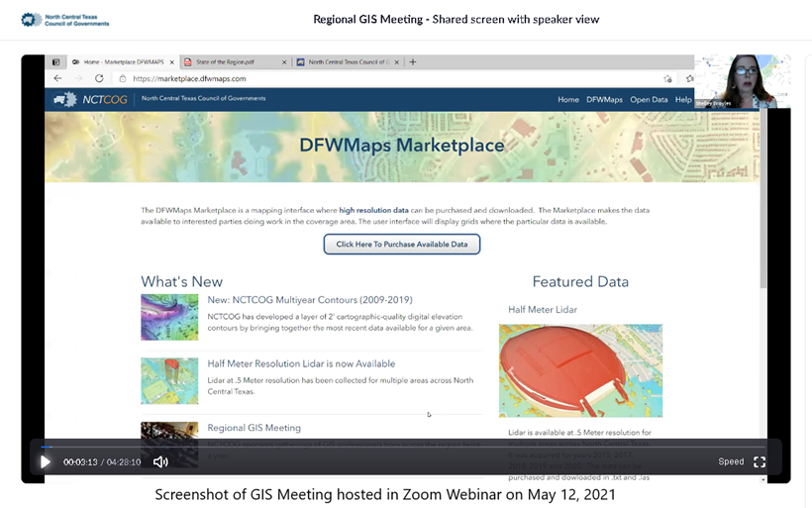
Task: Open the Regional GIS Meeting link
Action: tap(254, 428)
